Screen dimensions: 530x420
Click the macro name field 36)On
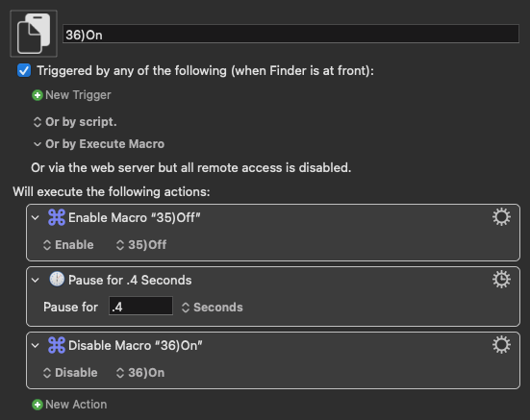[x=290, y=34]
